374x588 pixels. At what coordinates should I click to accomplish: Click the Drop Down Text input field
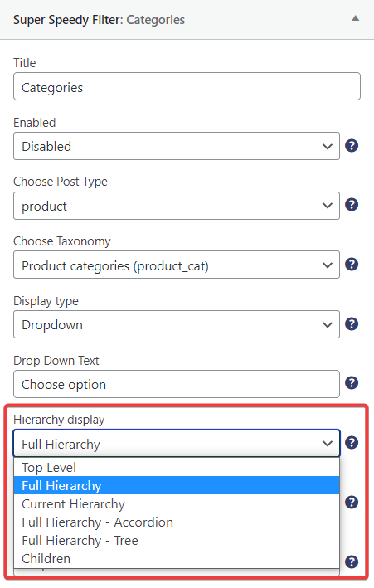177,384
